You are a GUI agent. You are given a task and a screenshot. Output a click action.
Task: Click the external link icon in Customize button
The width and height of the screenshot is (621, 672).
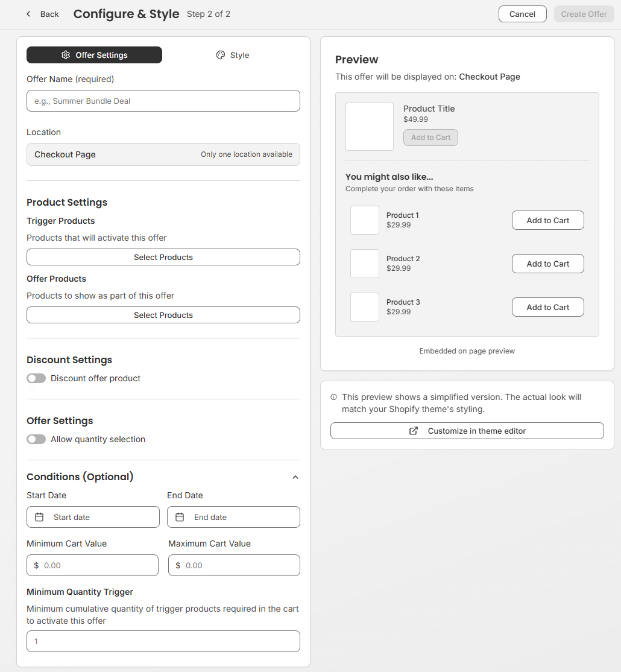413,431
